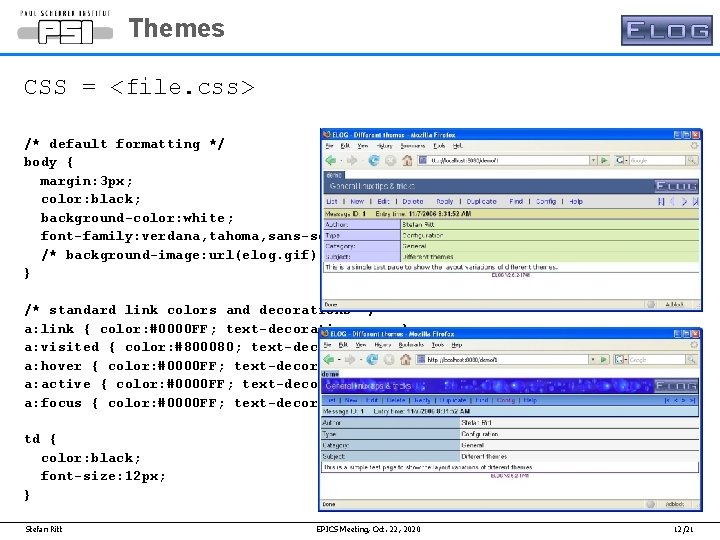720x540 pixels.
Task: Click Stop icon in the green-theme Firefox window
Action: [390, 160]
